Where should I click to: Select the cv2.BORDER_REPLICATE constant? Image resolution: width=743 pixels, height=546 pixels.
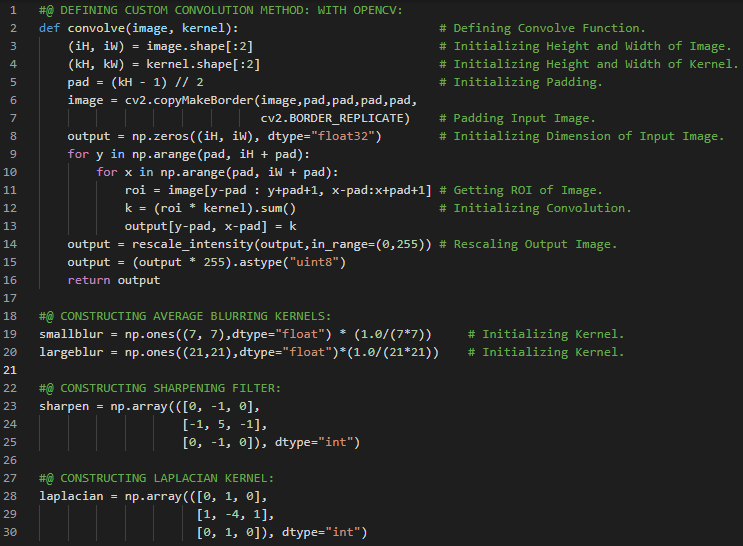coord(332,118)
